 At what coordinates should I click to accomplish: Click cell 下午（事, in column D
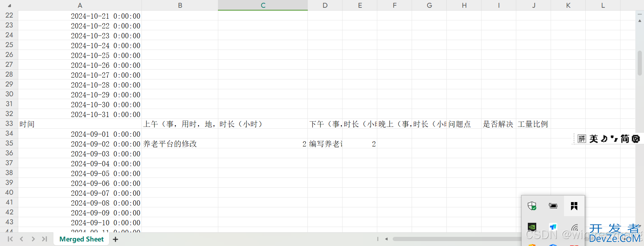click(x=325, y=124)
